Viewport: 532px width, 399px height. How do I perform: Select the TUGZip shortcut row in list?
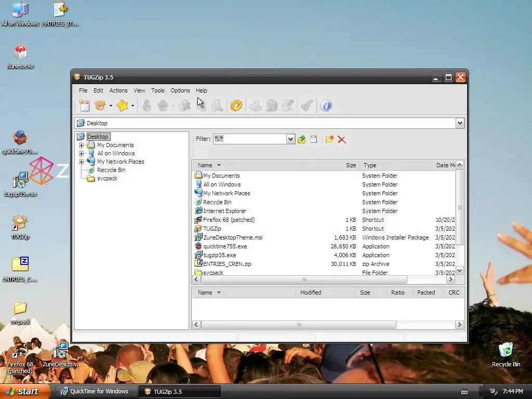[324, 229]
